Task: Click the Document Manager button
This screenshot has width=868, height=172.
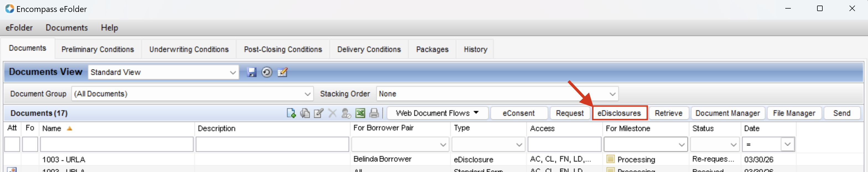Action: pyautogui.click(x=727, y=113)
